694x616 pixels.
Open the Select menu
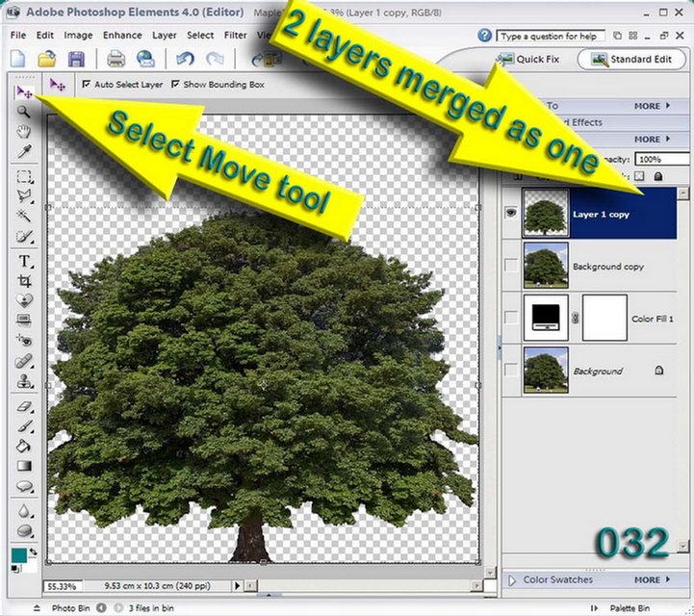(200, 35)
